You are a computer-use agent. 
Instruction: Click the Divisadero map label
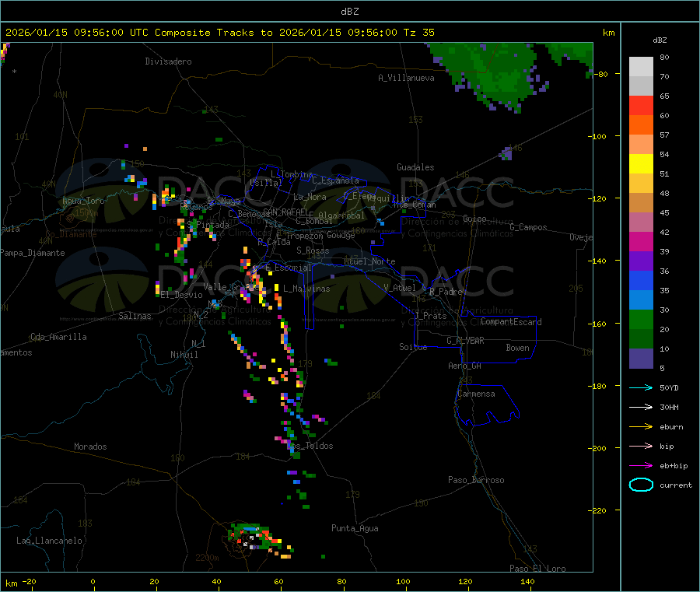point(168,61)
